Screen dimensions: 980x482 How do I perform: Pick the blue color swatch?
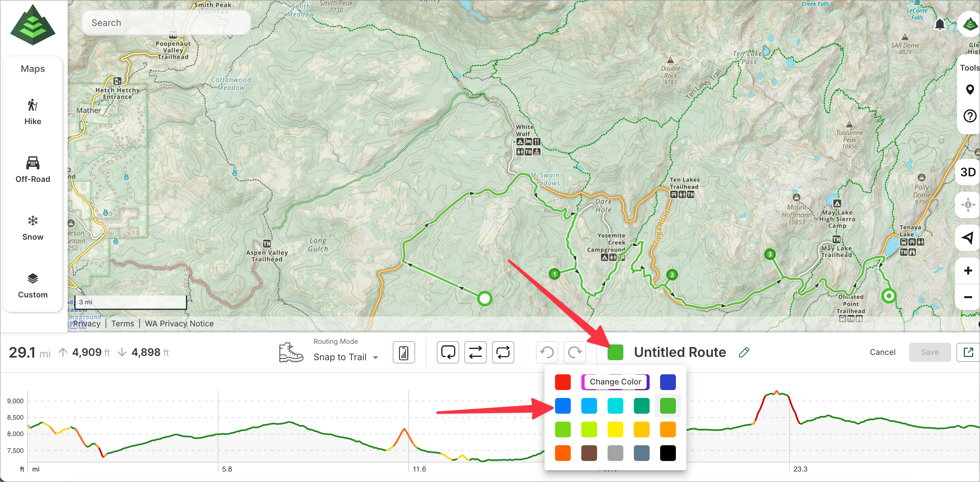[x=562, y=406]
